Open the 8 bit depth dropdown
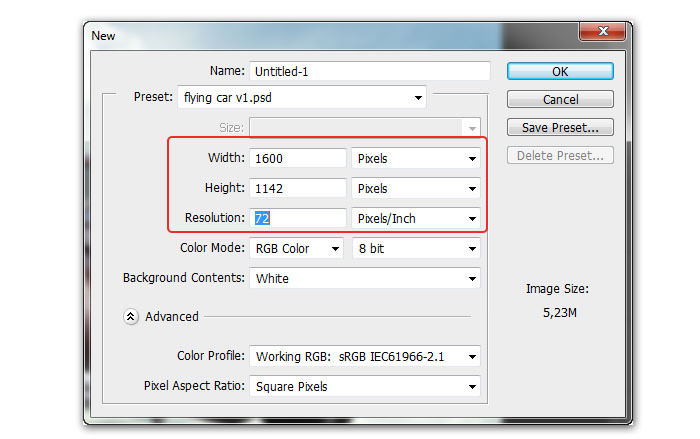The image size is (700, 439). click(x=416, y=248)
